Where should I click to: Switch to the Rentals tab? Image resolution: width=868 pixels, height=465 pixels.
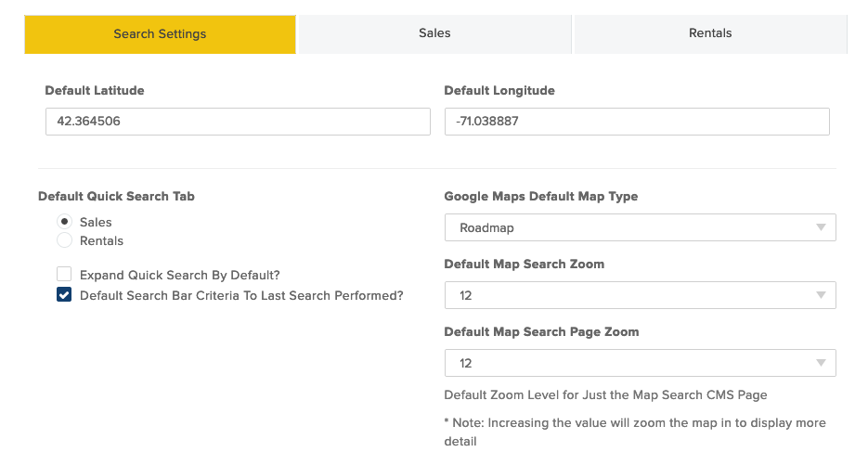coord(710,34)
